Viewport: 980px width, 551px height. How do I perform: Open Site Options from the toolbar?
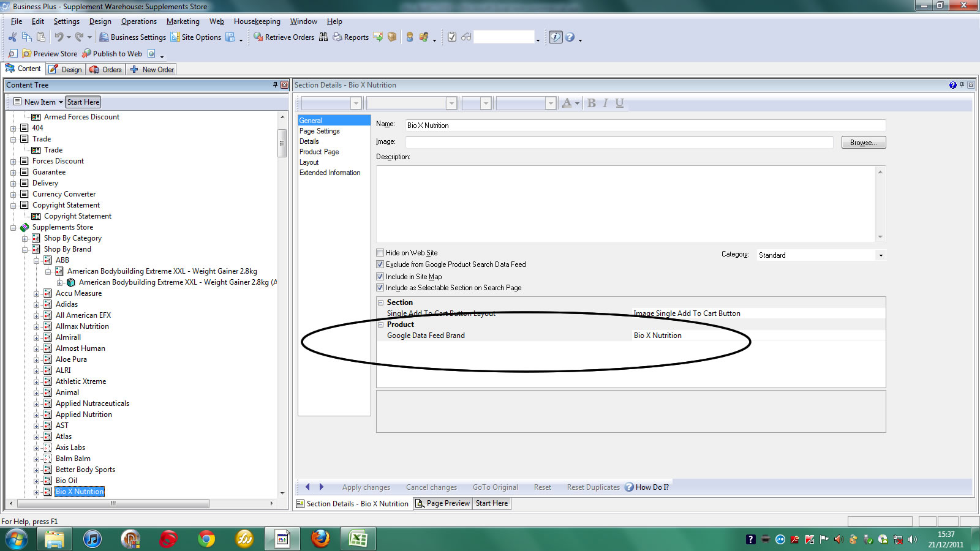click(x=175, y=37)
